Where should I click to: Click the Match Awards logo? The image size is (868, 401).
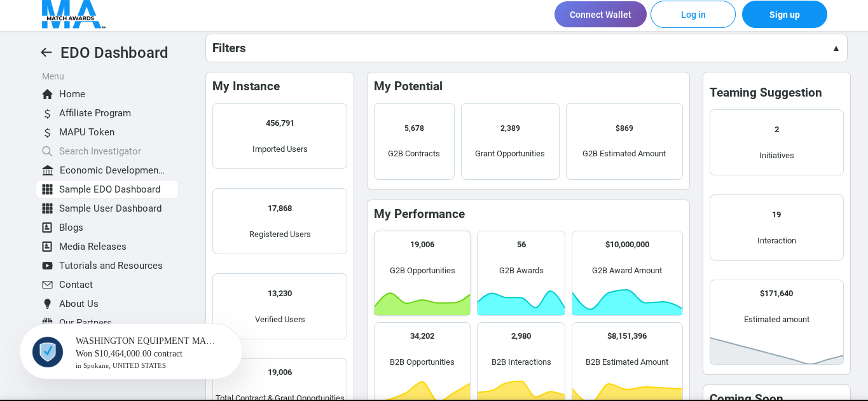click(x=72, y=14)
